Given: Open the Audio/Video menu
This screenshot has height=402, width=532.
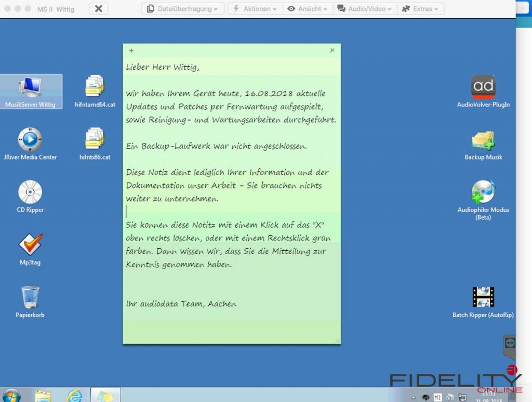Looking at the screenshot, I should 364,9.
